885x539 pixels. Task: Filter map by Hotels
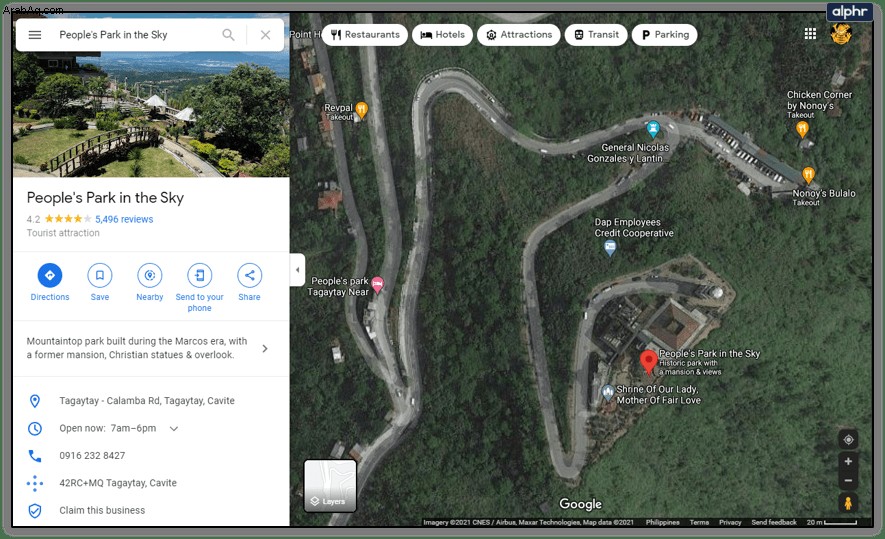pyautogui.click(x=442, y=34)
